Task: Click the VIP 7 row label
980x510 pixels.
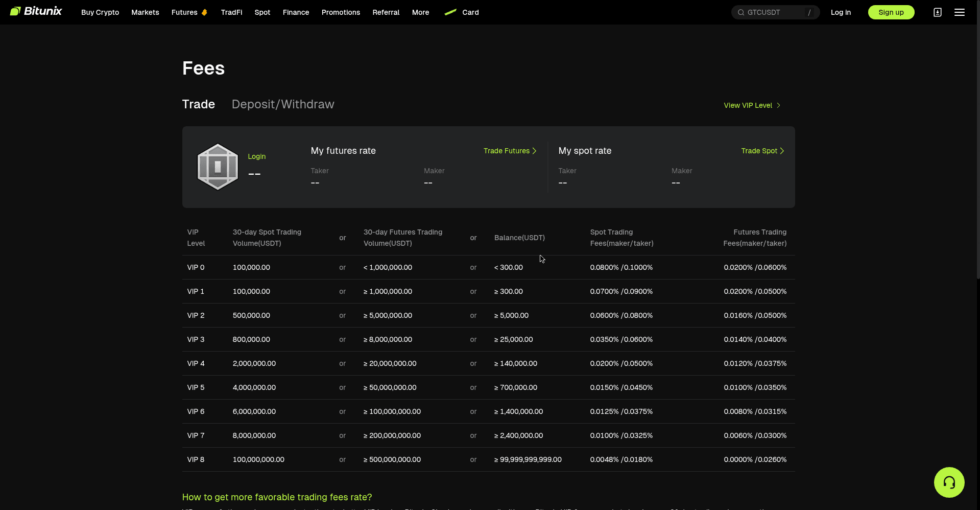Action: coord(196,435)
